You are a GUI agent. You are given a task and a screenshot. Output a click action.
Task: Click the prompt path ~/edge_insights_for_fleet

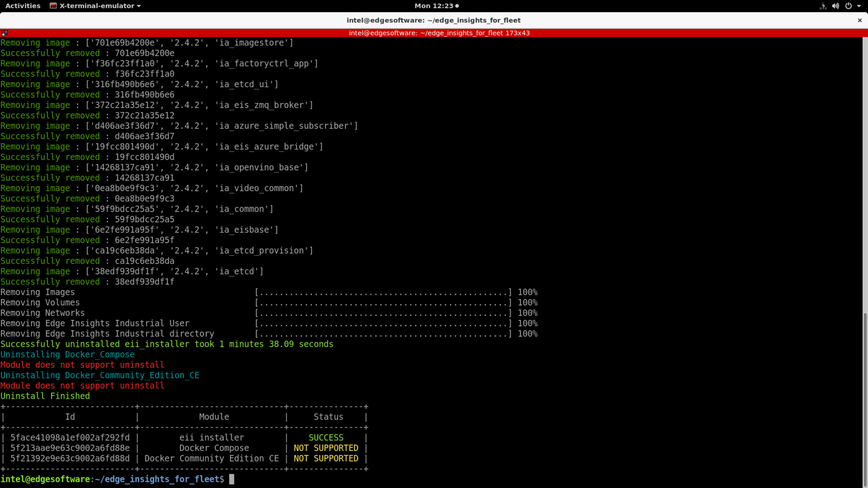pyautogui.click(x=157, y=479)
